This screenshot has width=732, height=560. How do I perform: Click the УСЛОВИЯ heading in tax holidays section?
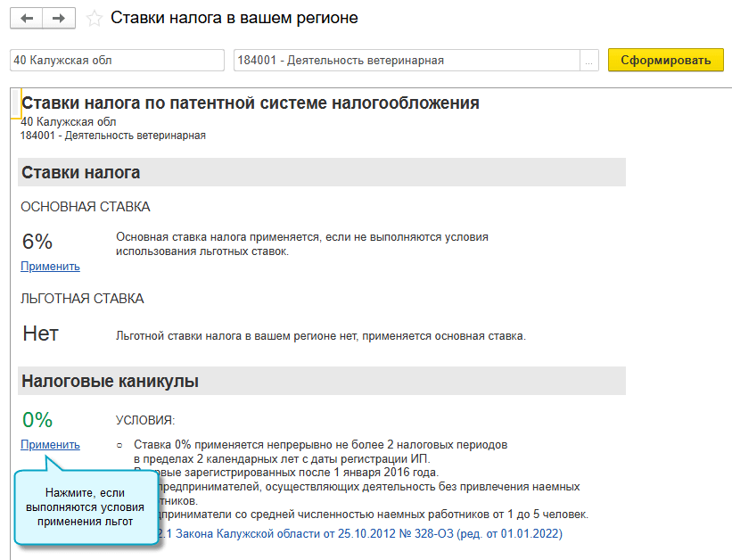139,419
